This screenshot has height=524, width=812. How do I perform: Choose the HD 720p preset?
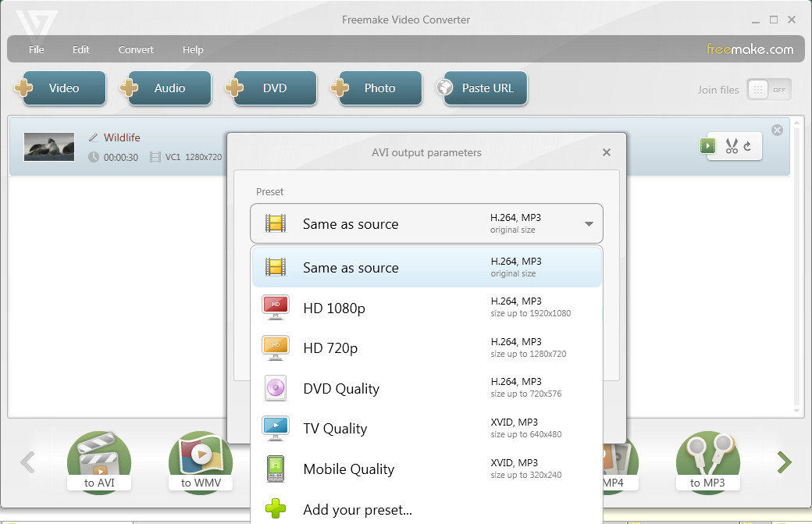click(427, 348)
